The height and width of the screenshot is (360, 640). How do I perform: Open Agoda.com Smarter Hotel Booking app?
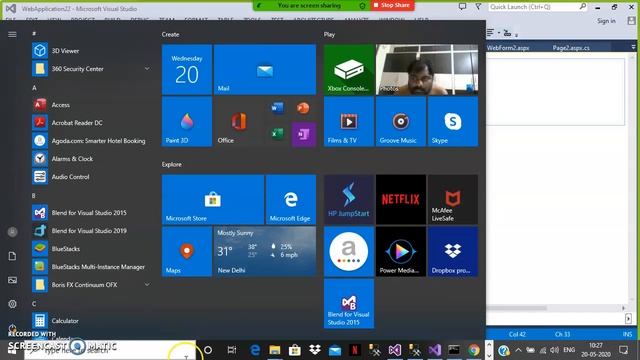point(91,141)
